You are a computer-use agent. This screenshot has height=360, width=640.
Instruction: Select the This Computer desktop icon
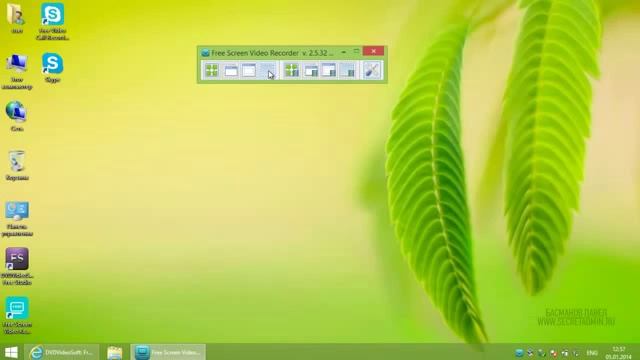point(17,71)
